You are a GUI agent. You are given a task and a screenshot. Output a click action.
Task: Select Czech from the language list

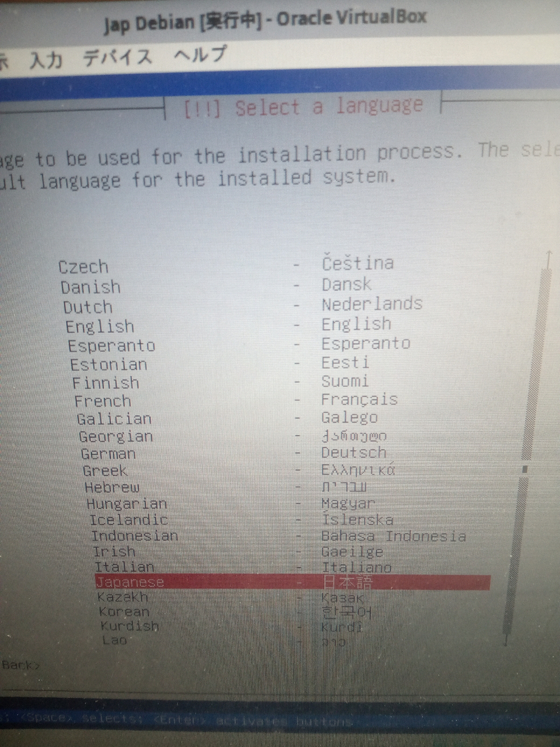click(x=84, y=267)
